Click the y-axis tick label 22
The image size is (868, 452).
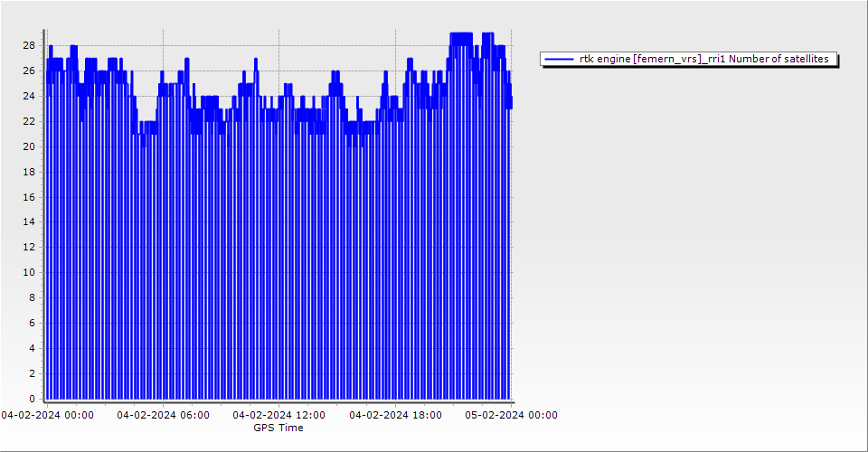(x=29, y=121)
